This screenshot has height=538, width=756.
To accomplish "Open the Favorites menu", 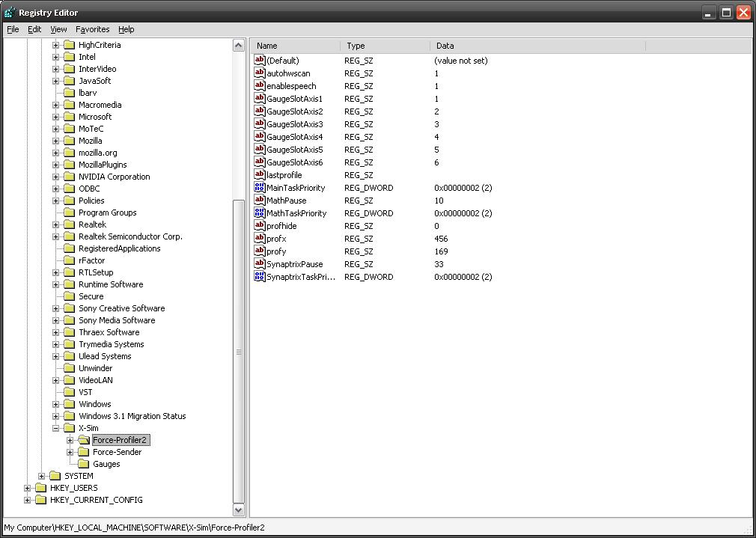I will point(93,29).
